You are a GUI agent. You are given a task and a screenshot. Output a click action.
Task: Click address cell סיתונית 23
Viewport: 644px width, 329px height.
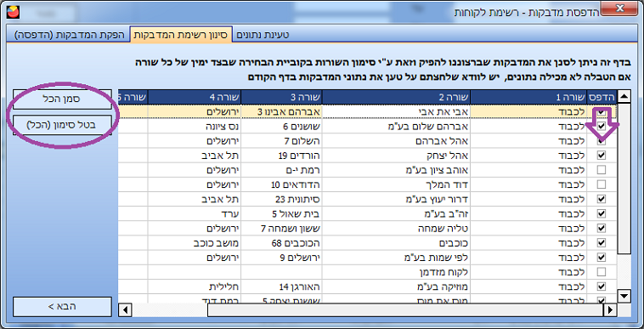[282, 199]
